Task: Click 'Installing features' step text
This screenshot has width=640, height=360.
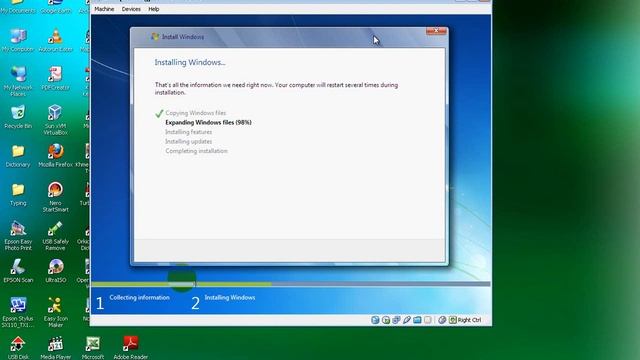Action: pos(189,132)
